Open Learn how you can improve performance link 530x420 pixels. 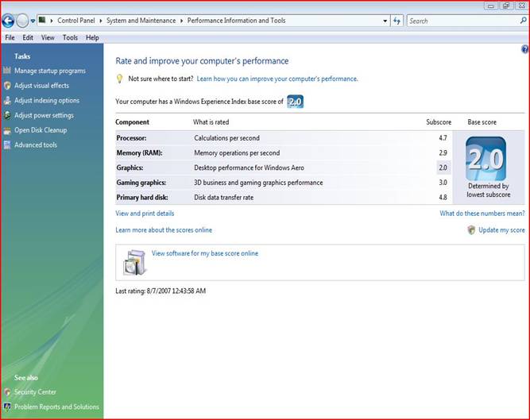pos(277,79)
